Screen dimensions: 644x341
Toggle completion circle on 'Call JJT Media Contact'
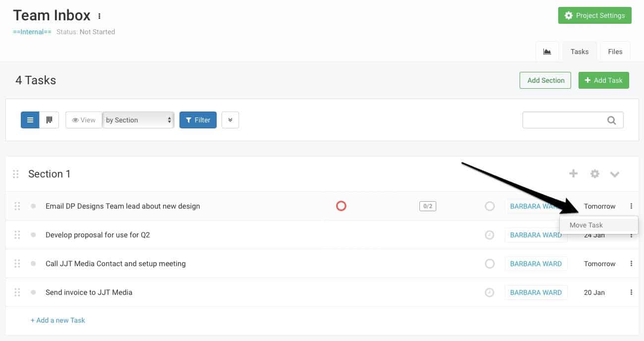pos(490,263)
